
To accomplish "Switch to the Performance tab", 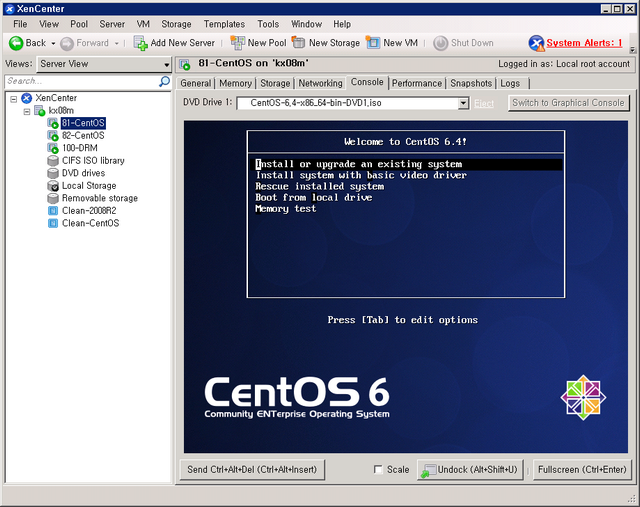I will pyautogui.click(x=417, y=83).
